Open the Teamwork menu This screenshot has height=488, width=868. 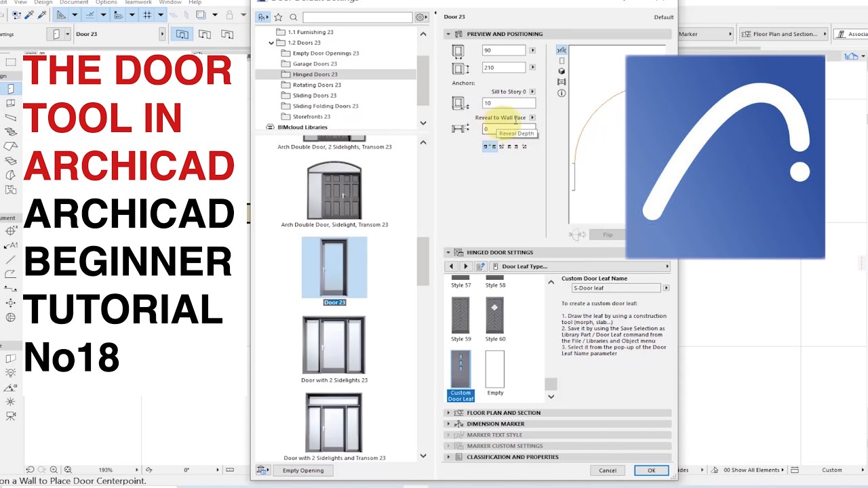[138, 3]
